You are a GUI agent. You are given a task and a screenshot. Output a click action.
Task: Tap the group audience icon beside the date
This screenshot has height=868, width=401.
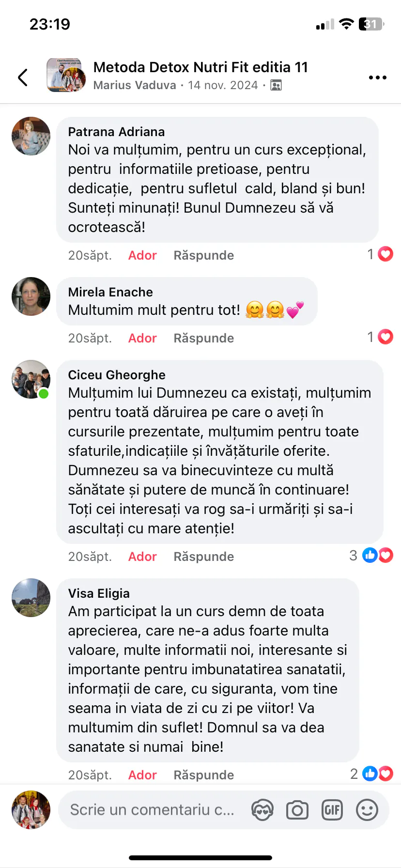276,85
